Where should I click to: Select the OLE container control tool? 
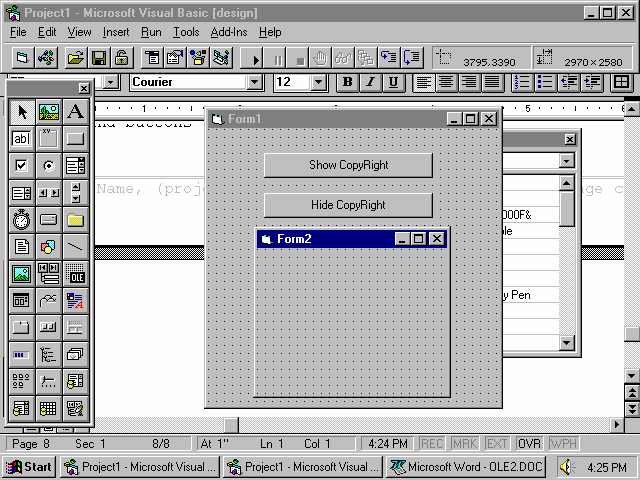75,273
